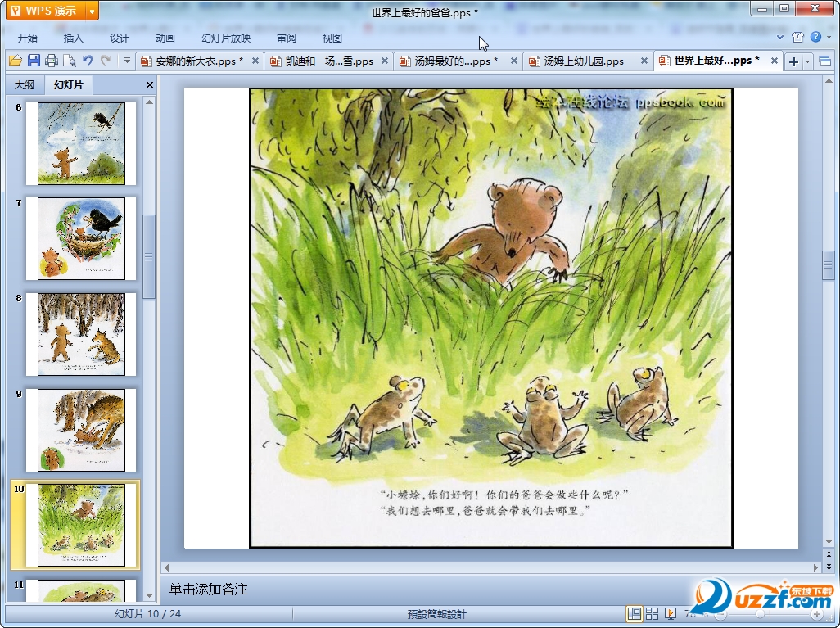The width and height of the screenshot is (840, 628).
Task: Click the 幻灯片 10 / 24 status text
Action: click(x=148, y=613)
